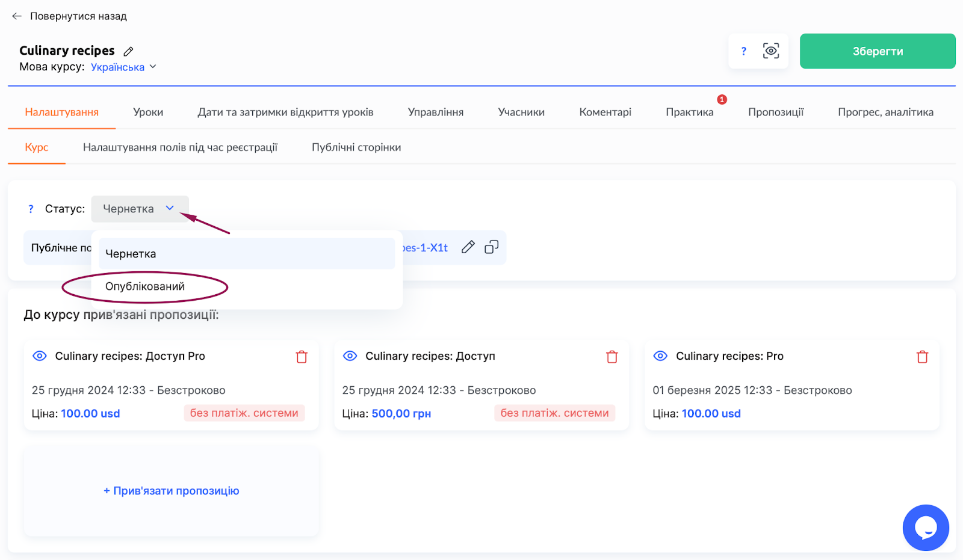The height and width of the screenshot is (560, 963).
Task: Open the Налаштування tab
Action: tap(61, 112)
